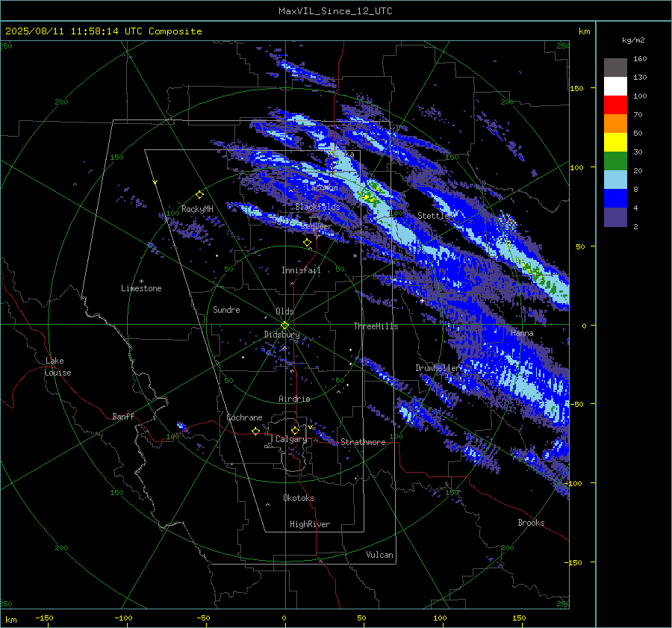This screenshot has height=628, width=672.
Task: Click the Airdrie city label
Action: (x=294, y=399)
